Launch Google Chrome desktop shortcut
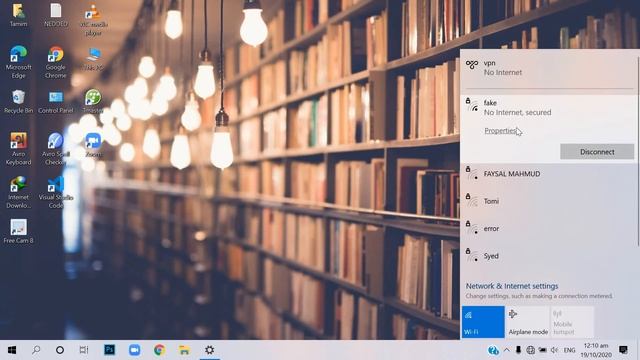 point(56,62)
